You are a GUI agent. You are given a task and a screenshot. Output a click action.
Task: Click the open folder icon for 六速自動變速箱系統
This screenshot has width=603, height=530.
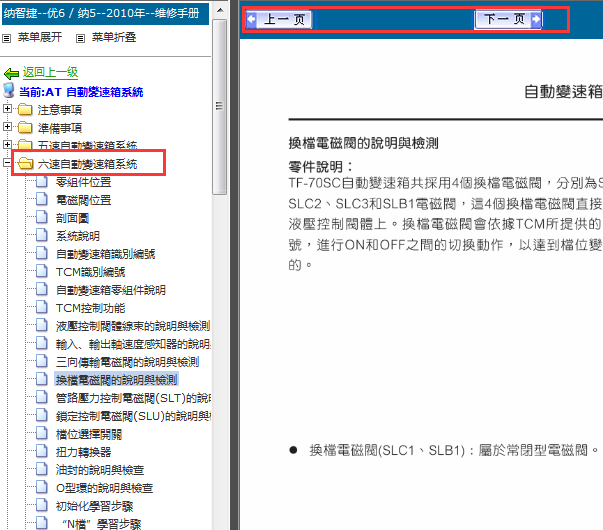tap(26, 163)
